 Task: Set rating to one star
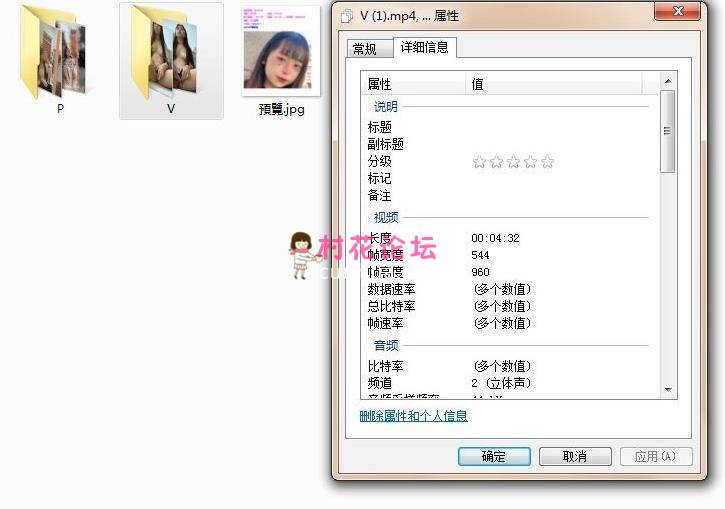[x=479, y=162]
